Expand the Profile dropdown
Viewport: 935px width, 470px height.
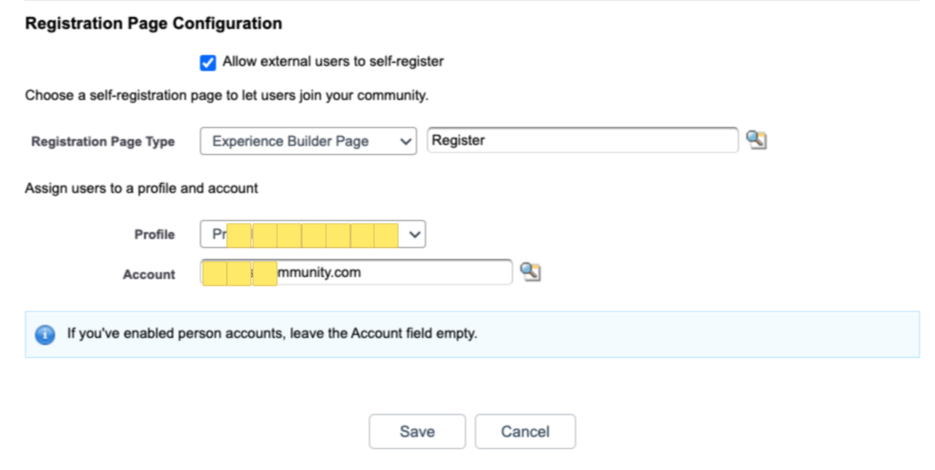pos(312,235)
